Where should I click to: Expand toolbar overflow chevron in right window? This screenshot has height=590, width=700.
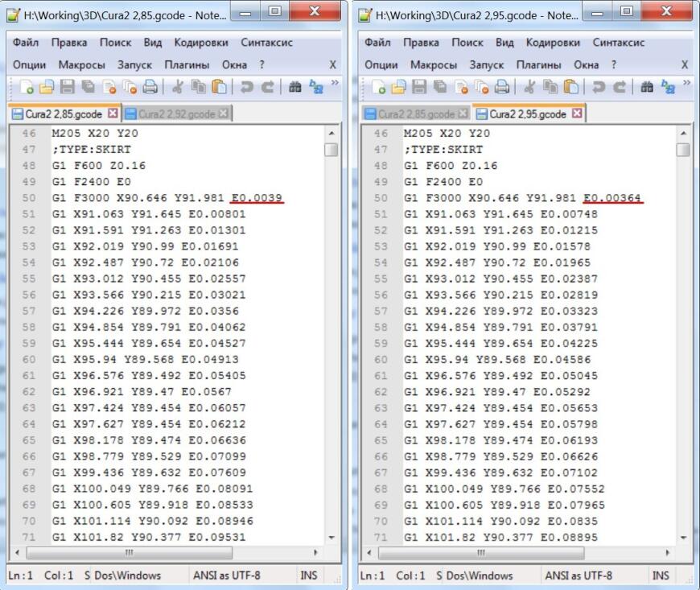click(686, 83)
